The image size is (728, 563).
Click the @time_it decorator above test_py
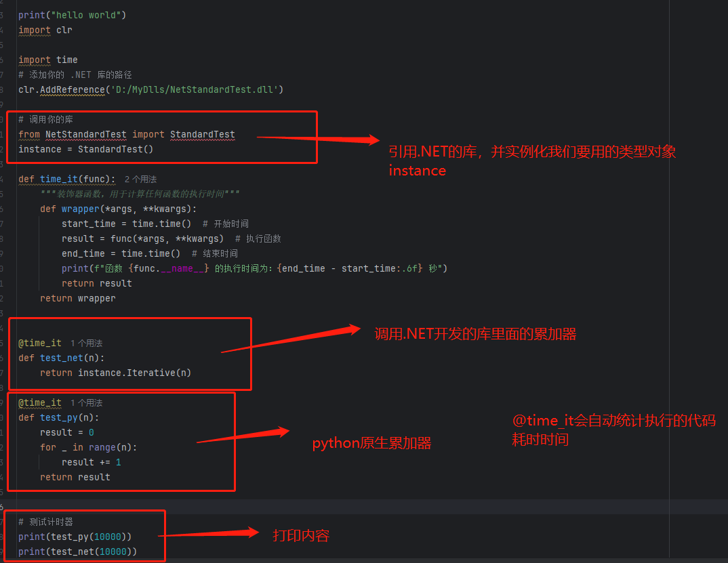pos(40,403)
